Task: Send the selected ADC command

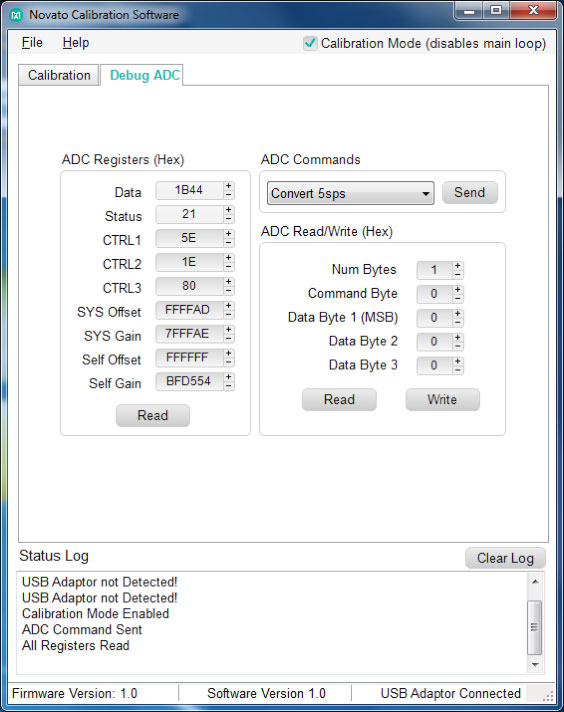Action: pyautogui.click(x=470, y=193)
